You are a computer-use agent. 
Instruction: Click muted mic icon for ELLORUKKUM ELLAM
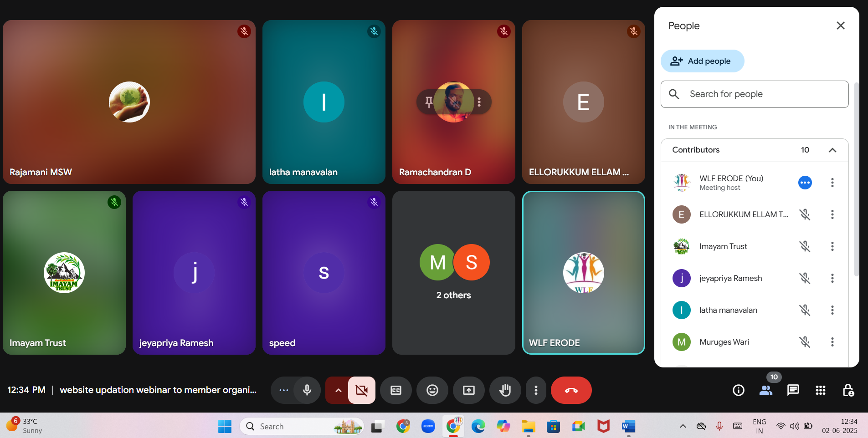tap(805, 214)
